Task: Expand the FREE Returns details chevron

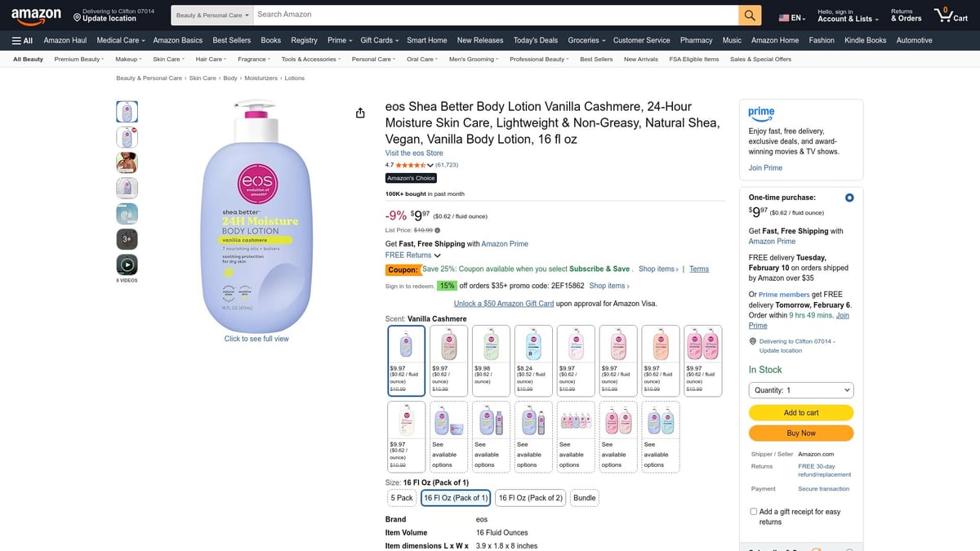Action: 438,254
